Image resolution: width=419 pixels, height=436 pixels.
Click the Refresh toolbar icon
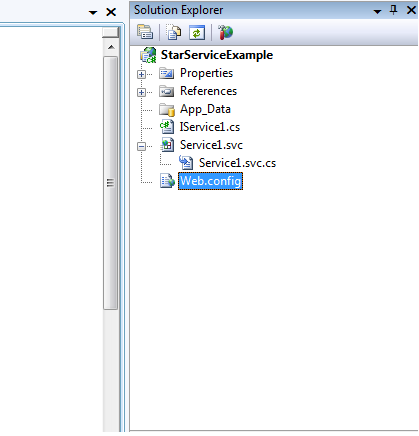(197, 33)
